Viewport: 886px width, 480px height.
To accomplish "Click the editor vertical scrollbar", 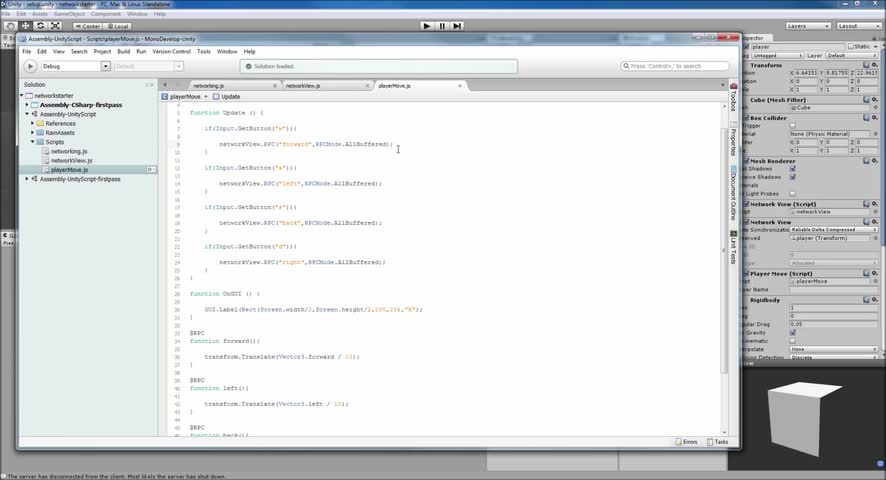I will click(x=724, y=249).
